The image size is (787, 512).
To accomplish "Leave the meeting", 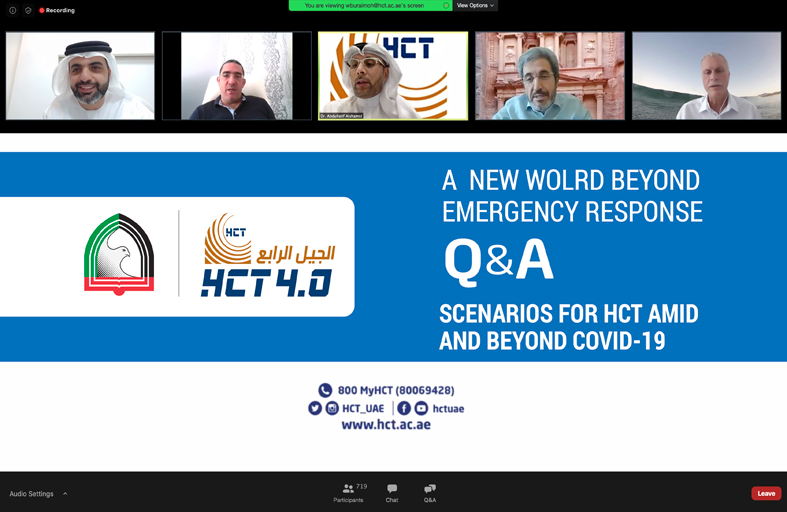I will click(x=766, y=493).
